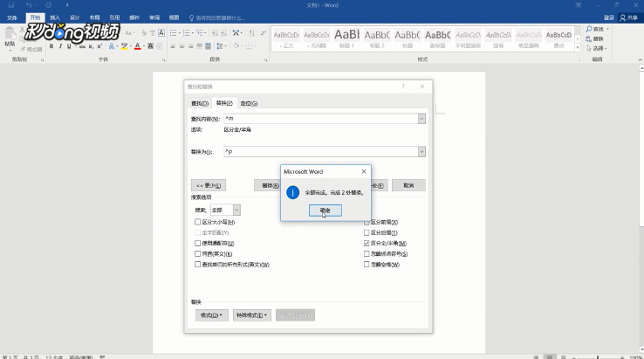Apply subscript formatting
Image resolution: width=644 pixels, height=359 pixels.
(91, 46)
